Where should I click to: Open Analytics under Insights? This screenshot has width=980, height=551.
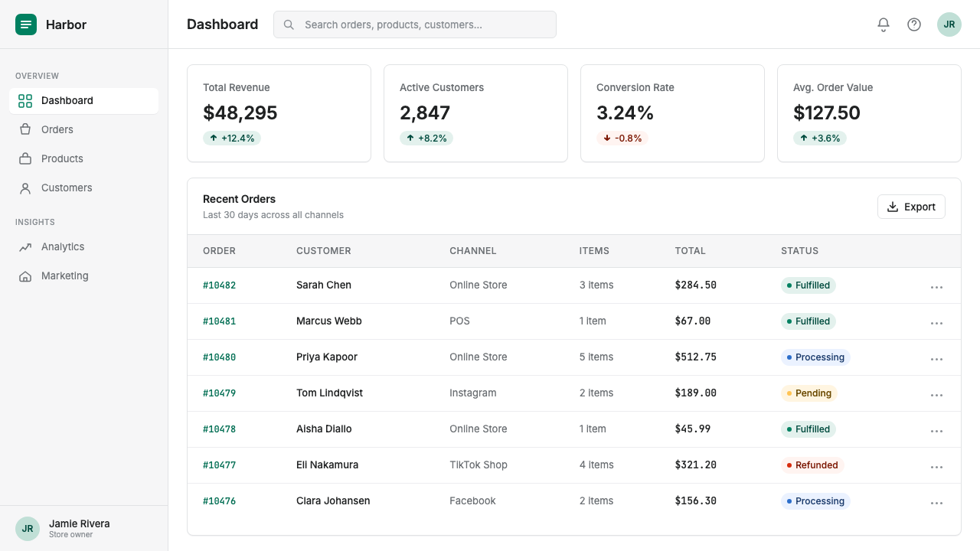coord(84,247)
